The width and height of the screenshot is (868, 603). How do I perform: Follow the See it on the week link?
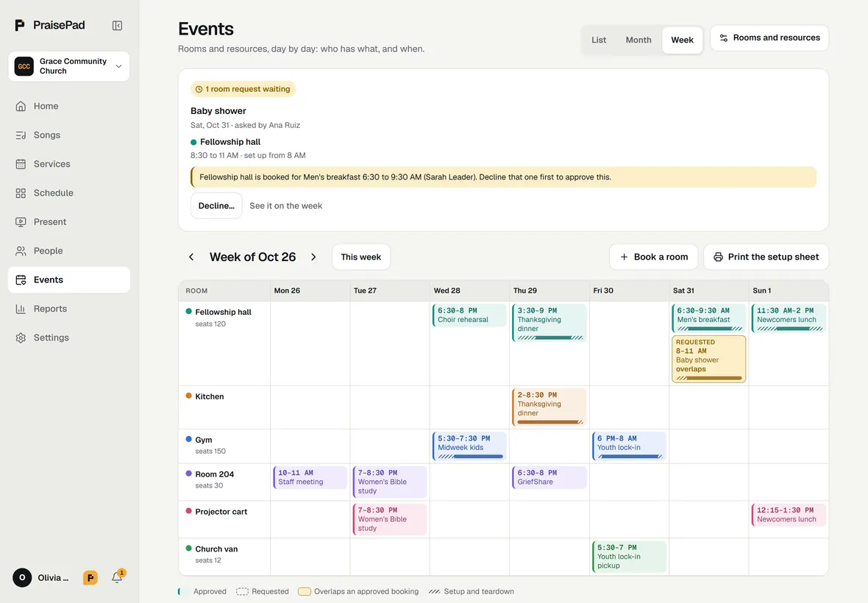285,206
